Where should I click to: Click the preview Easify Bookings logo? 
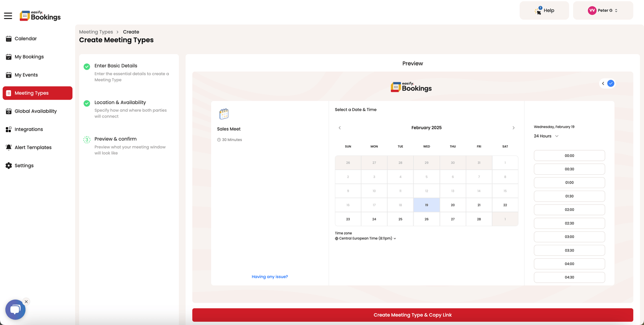(x=411, y=86)
